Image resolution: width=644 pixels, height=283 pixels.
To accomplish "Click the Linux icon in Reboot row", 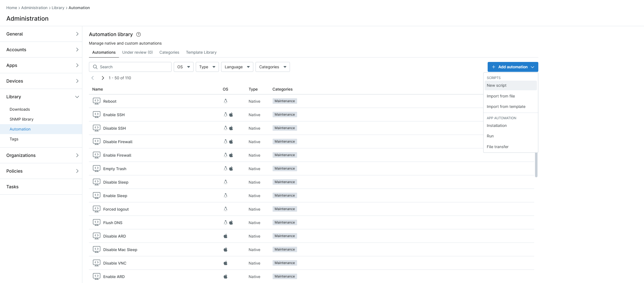I will click(x=225, y=101).
